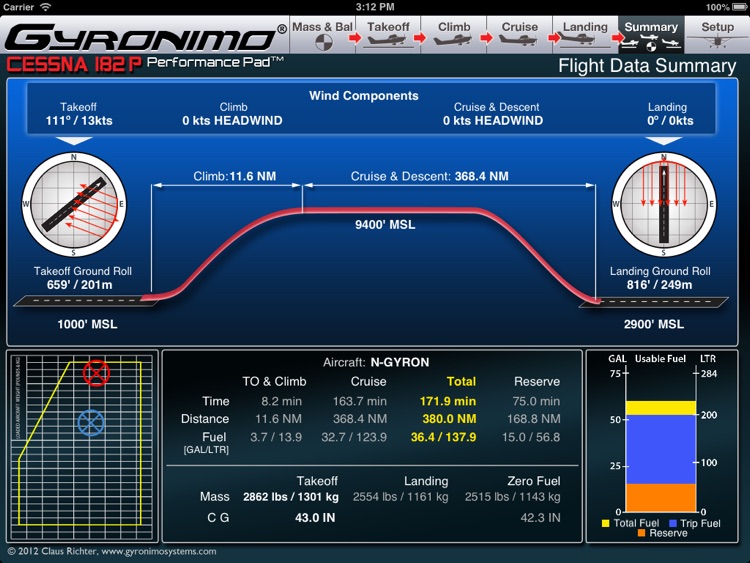Tap the Flight Data Summary heading
This screenshot has height=563, width=750.
pos(647,66)
